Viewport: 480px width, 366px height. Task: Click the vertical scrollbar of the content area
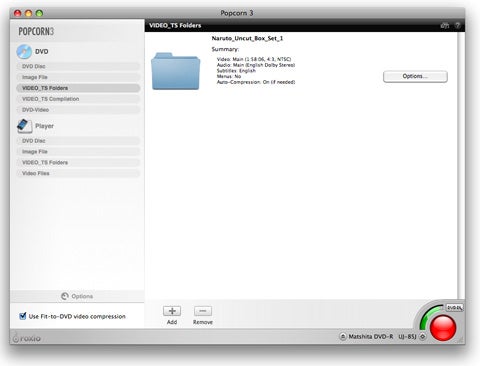point(461,165)
